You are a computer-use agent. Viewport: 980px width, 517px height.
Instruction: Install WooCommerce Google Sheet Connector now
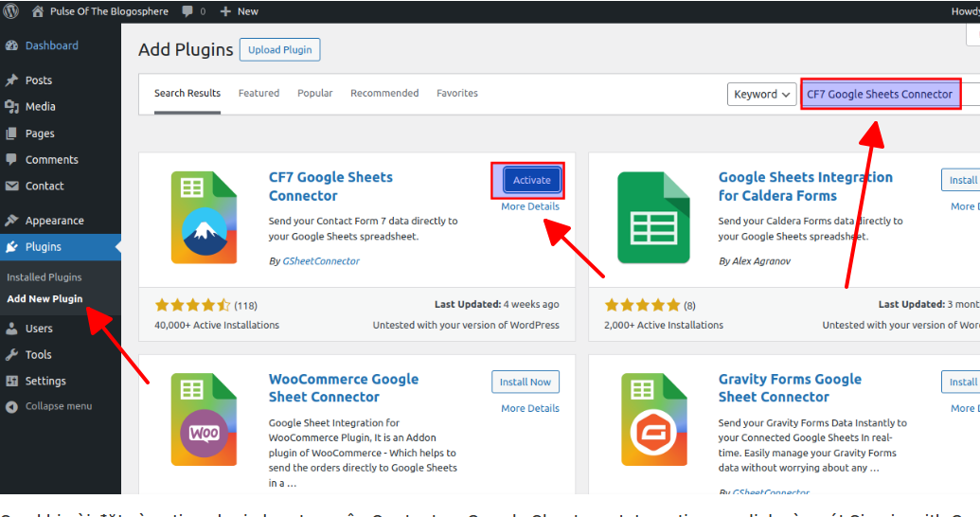click(525, 382)
